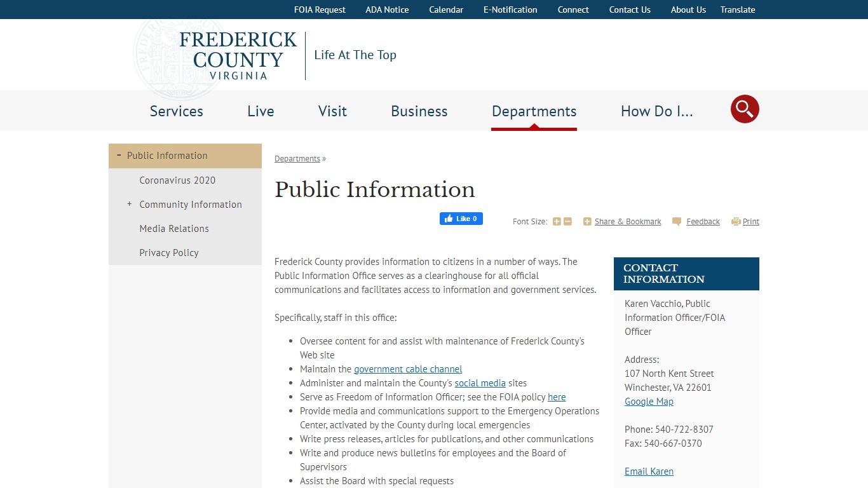
Task: Open FOIA policy 'here' link
Action: [557, 397]
